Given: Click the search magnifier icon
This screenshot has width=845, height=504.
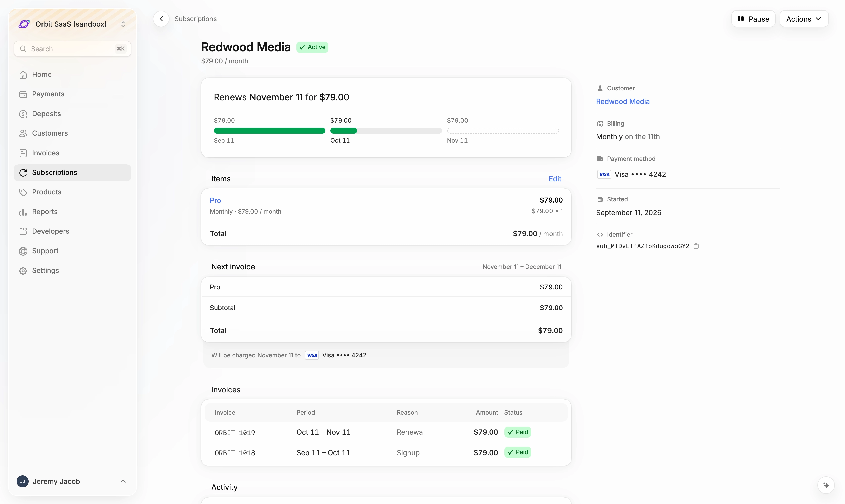Looking at the screenshot, I should coord(23,49).
